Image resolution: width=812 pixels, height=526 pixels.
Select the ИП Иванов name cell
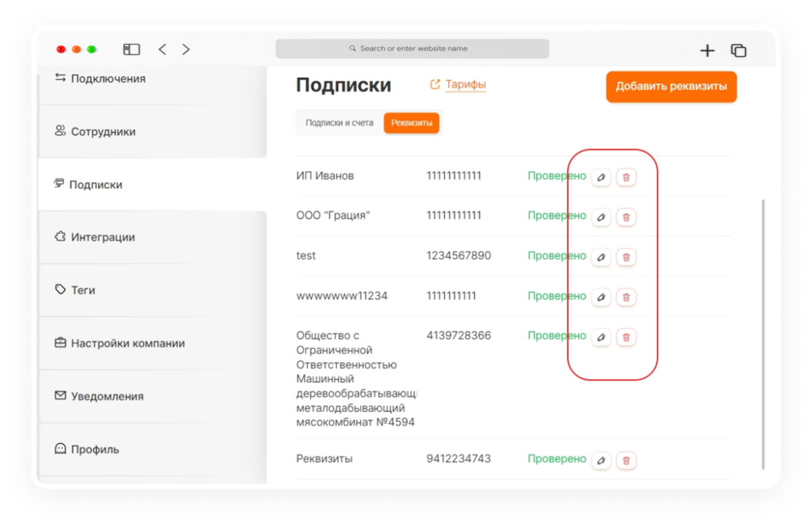click(325, 176)
